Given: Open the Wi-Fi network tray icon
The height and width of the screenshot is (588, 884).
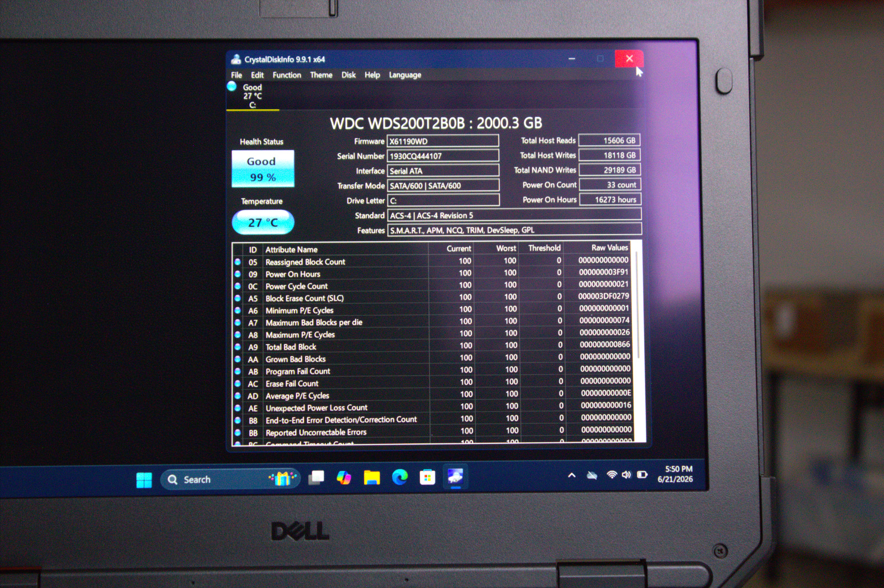Looking at the screenshot, I should [612, 475].
